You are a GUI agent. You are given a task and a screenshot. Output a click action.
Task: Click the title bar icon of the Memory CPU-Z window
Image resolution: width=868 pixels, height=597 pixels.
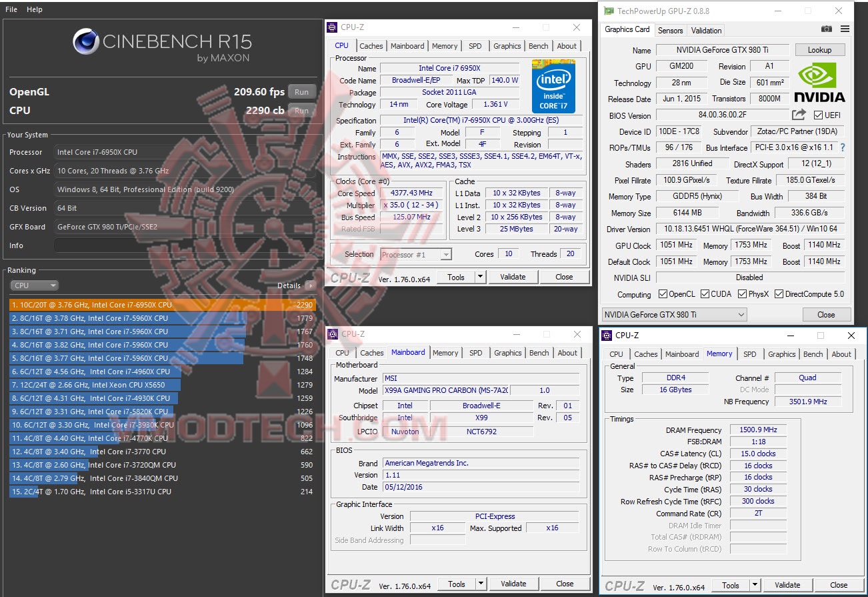(607, 336)
